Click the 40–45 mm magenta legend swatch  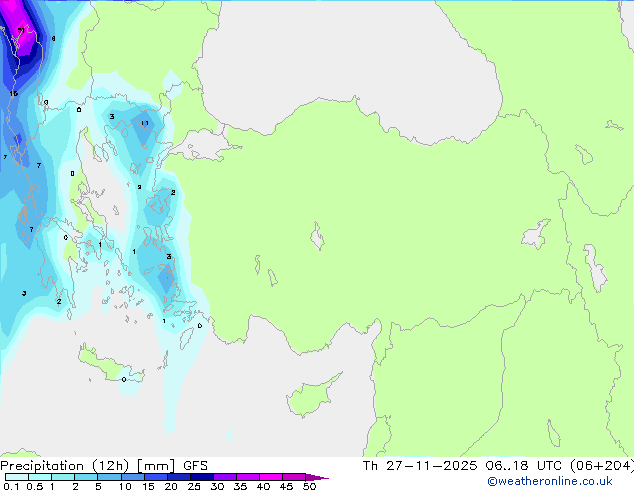(271, 477)
